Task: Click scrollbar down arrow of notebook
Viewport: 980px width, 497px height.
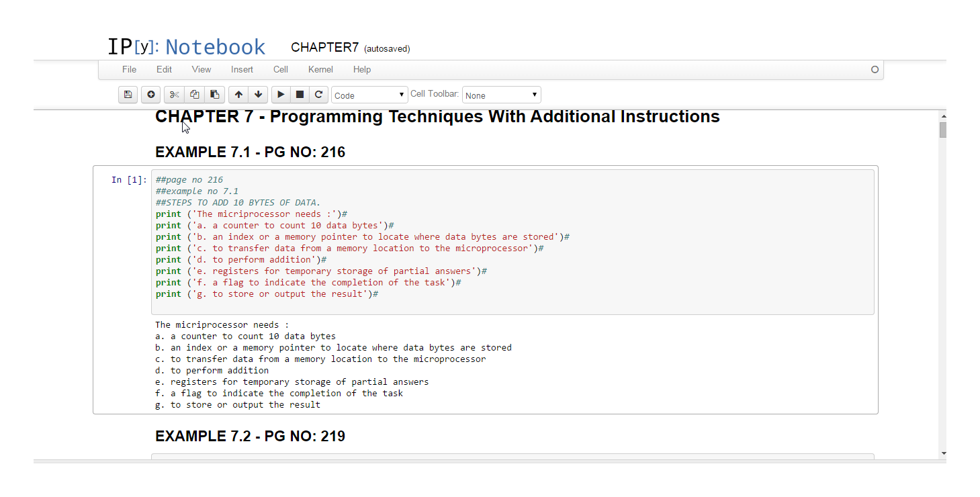Action: [943, 454]
